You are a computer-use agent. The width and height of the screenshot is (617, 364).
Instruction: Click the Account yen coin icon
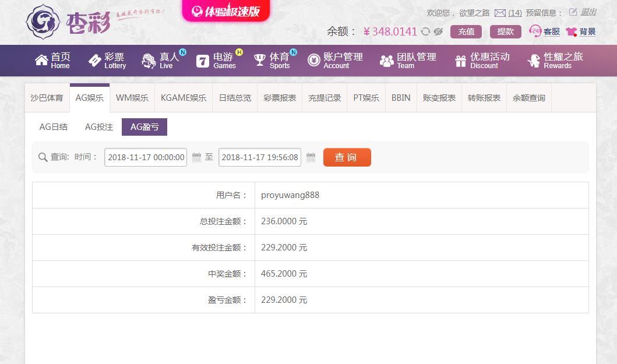(x=313, y=60)
